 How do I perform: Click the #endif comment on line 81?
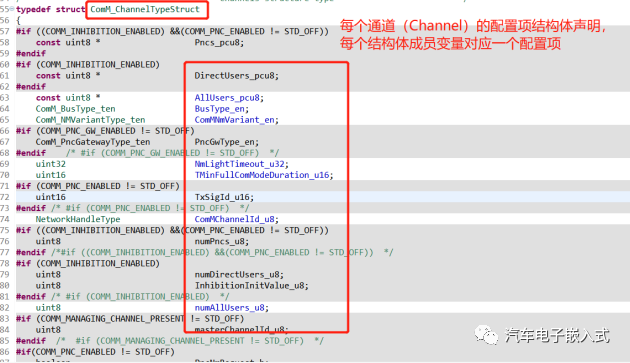pos(140,297)
